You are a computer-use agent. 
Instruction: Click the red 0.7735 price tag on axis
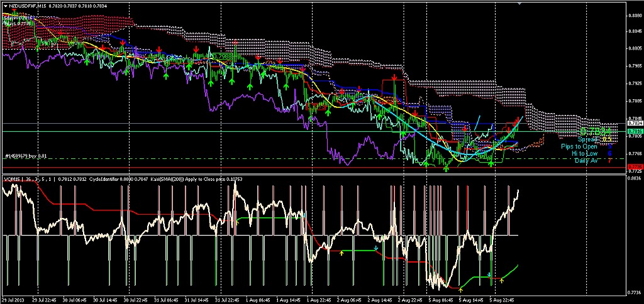tap(635, 166)
